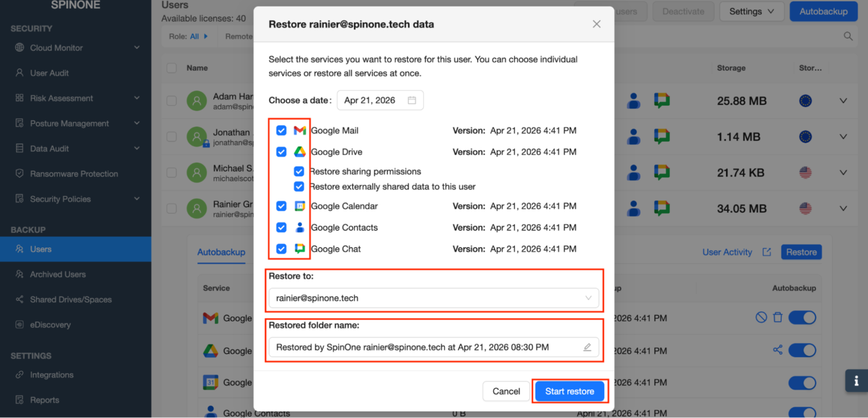Click the Google Chat icon in restore list
The height and width of the screenshot is (418, 868).
(x=299, y=249)
